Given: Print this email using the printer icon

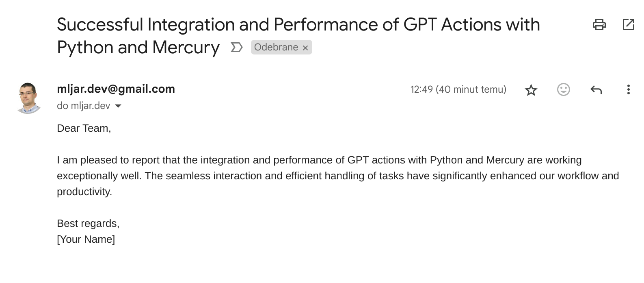Looking at the screenshot, I should pos(599,25).
